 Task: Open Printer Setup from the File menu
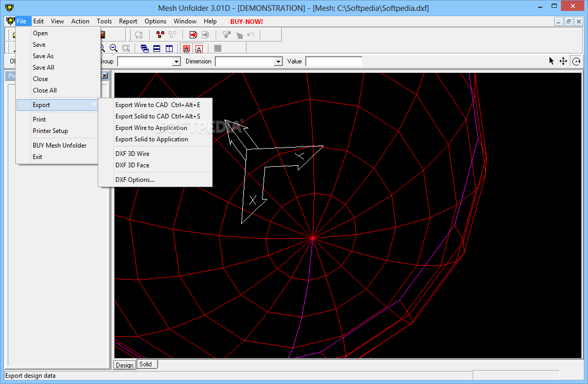(58, 131)
